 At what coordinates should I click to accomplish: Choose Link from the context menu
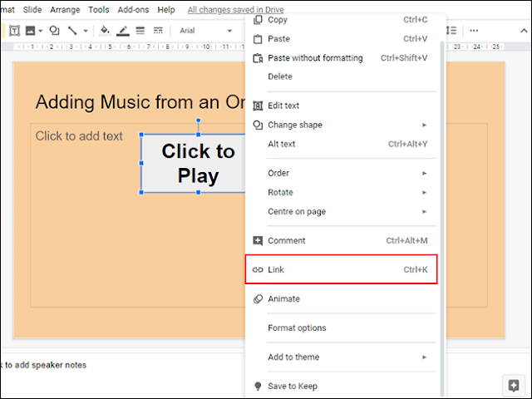pyautogui.click(x=341, y=269)
